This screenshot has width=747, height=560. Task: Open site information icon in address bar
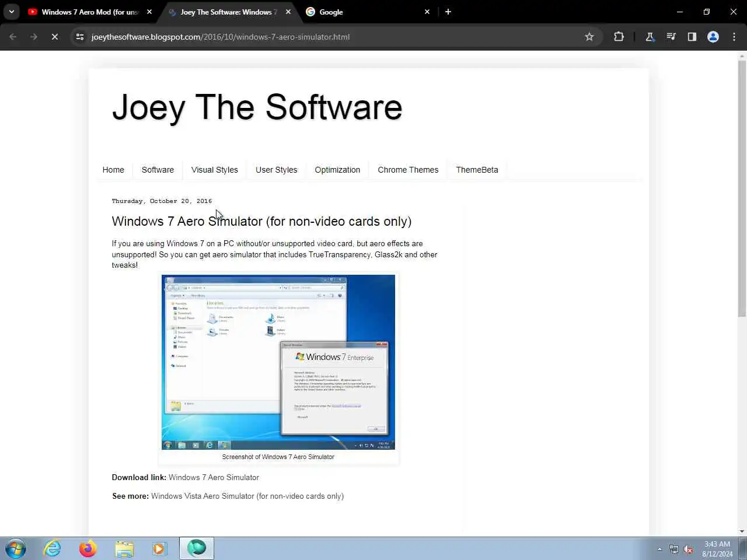click(80, 37)
